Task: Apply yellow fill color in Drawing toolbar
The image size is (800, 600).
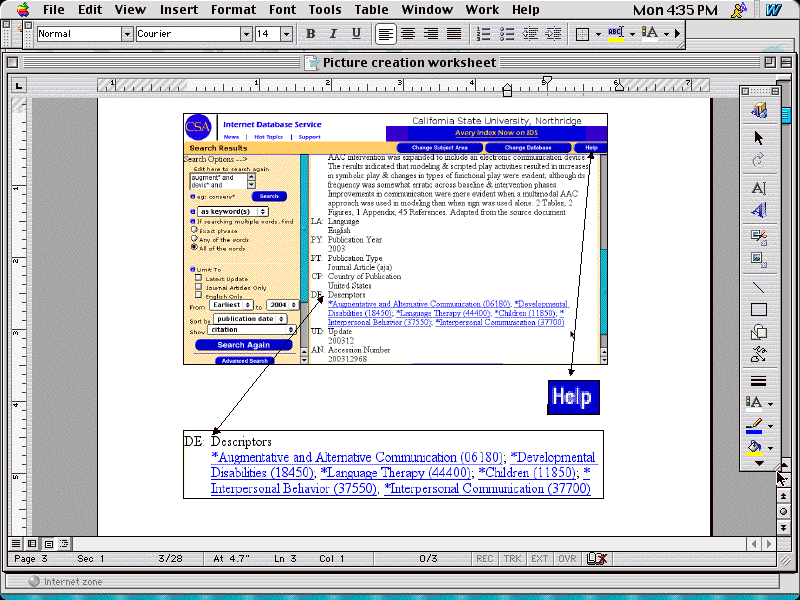Action: (x=755, y=448)
